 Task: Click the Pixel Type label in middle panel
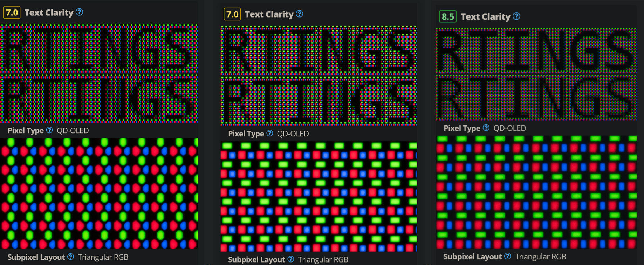[x=246, y=134]
